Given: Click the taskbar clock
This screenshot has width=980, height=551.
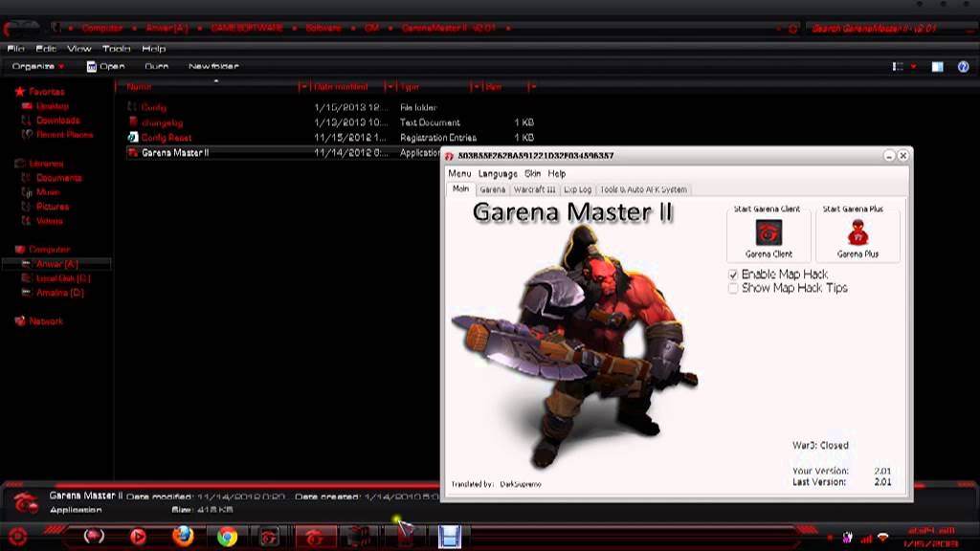Looking at the screenshot, I should point(931,538).
